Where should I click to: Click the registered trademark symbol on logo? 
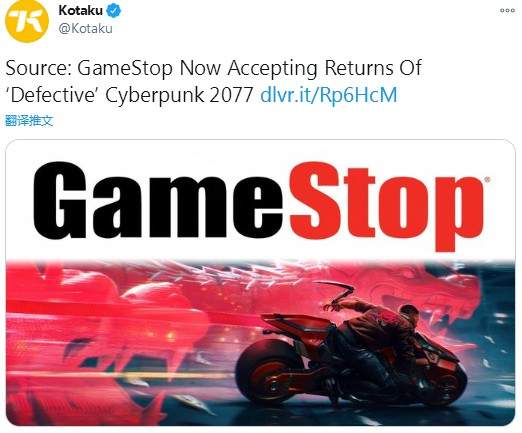(x=487, y=180)
